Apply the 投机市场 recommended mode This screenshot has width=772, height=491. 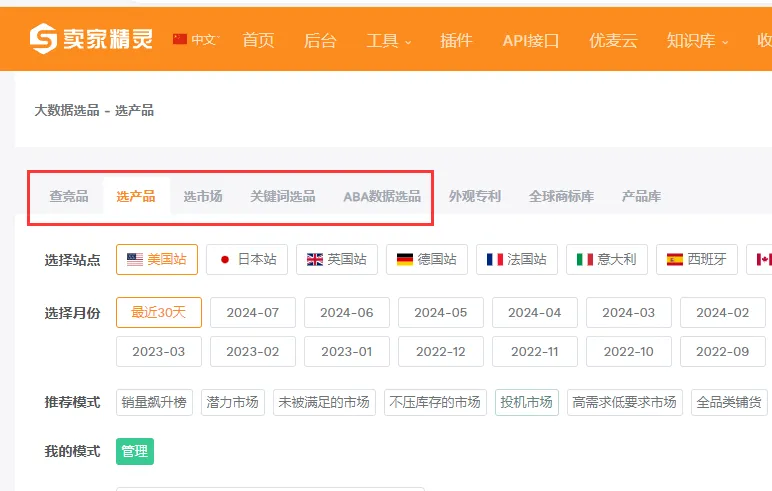[526, 402]
